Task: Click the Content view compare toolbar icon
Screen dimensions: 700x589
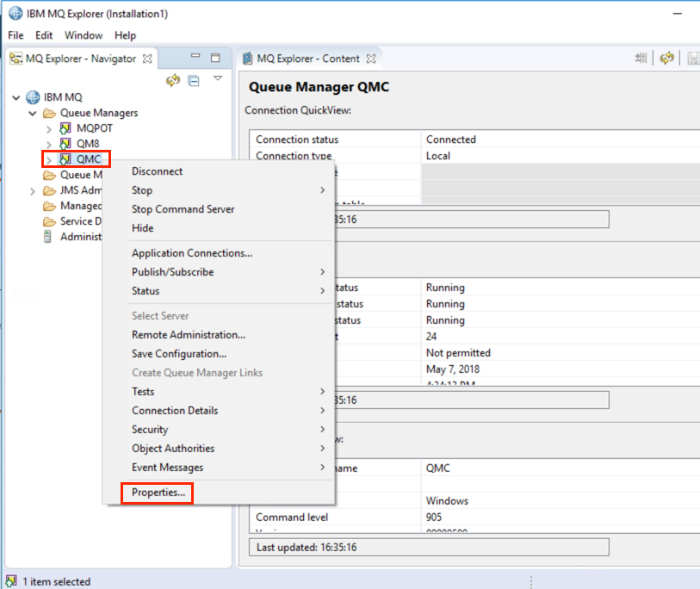Action: (x=641, y=58)
